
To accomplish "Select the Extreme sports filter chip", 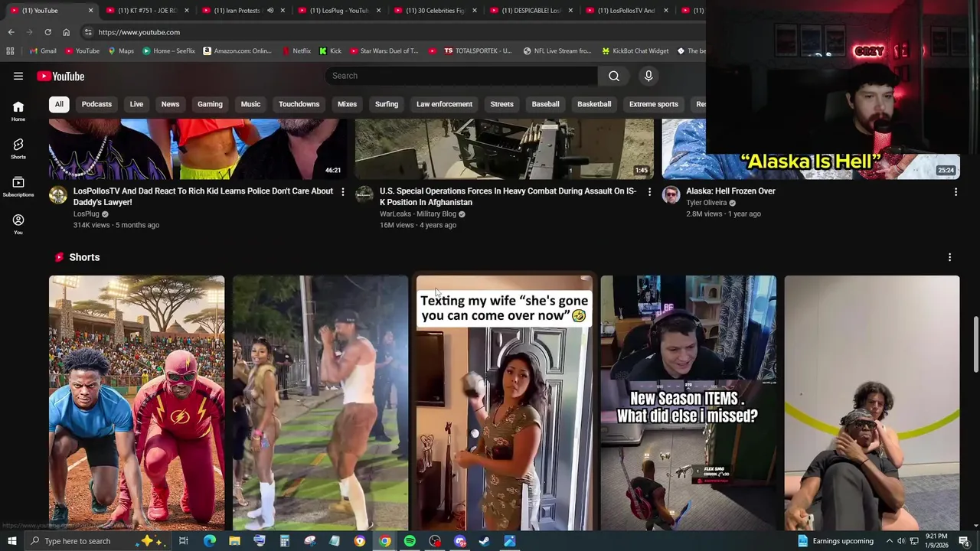I will pos(654,104).
